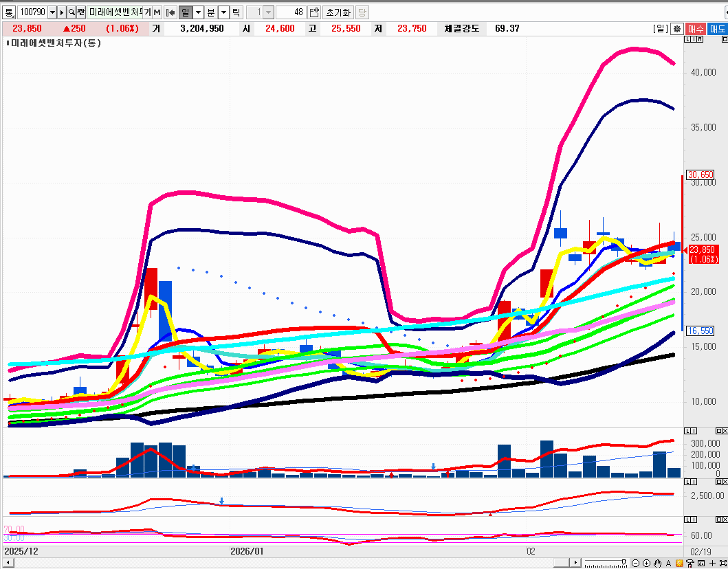728x569 pixels.
Task: Click the zoom in plus icon
Action: click(646, 564)
